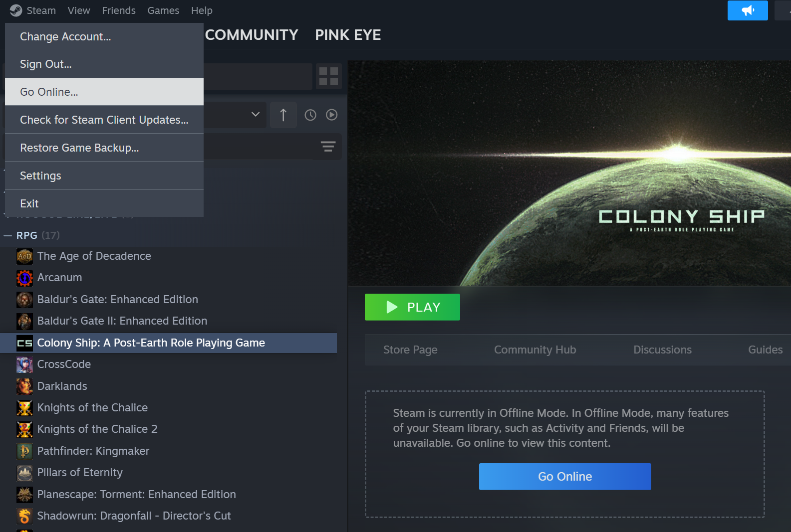Choose Go Online in Steam menu
Image resolution: width=791 pixels, height=532 pixels.
104,92
